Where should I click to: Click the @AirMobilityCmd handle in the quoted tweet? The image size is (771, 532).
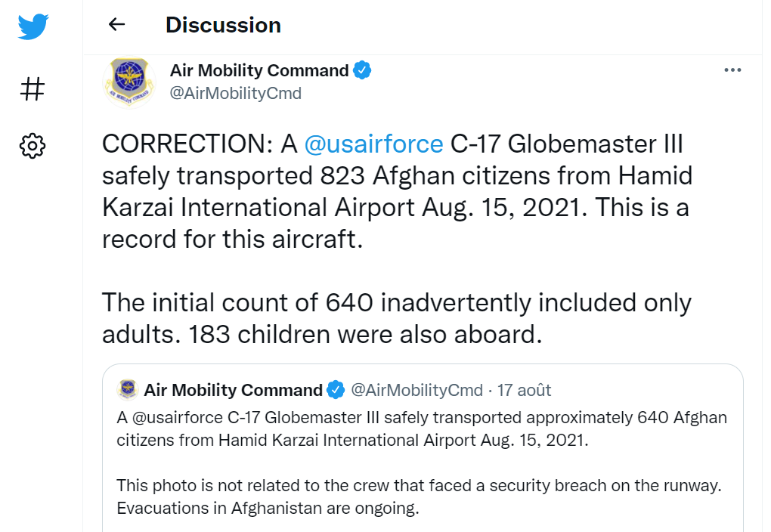[x=417, y=390]
